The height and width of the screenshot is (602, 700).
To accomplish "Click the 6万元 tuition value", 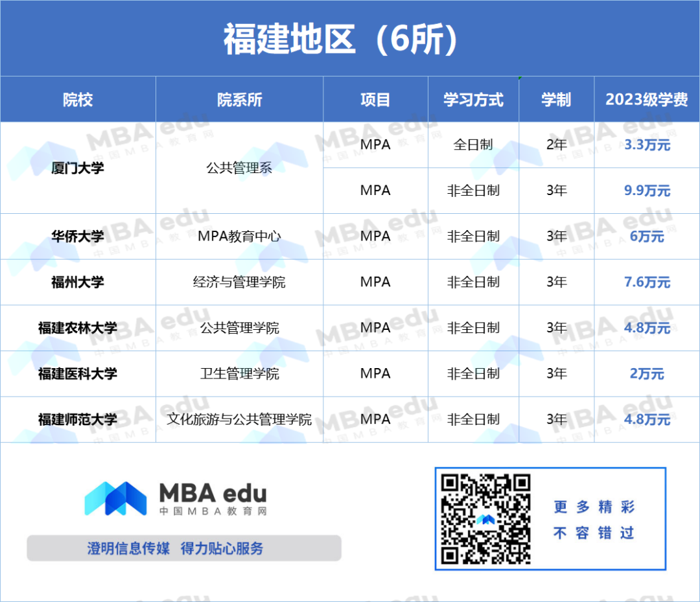I will click(647, 236).
